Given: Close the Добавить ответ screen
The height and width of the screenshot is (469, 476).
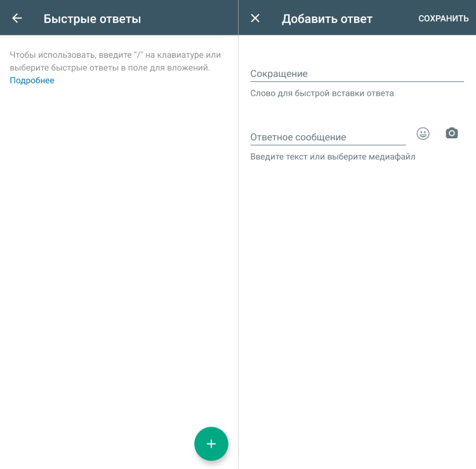Looking at the screenshot, I should pyautogui.click(x=255, y=18).
